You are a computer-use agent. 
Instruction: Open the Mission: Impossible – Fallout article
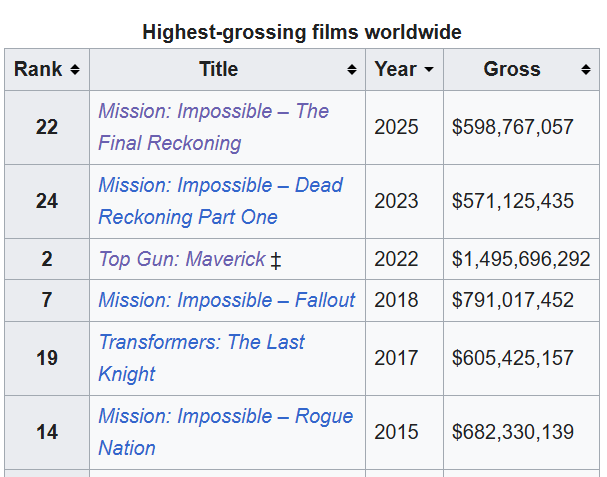pos(226,300)
